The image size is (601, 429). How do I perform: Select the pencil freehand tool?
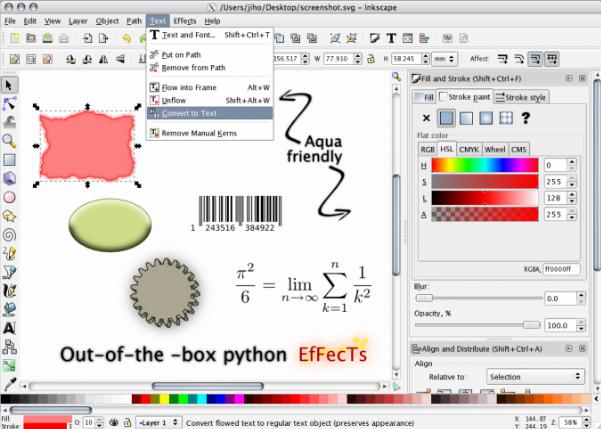click(x=9, y=253)
